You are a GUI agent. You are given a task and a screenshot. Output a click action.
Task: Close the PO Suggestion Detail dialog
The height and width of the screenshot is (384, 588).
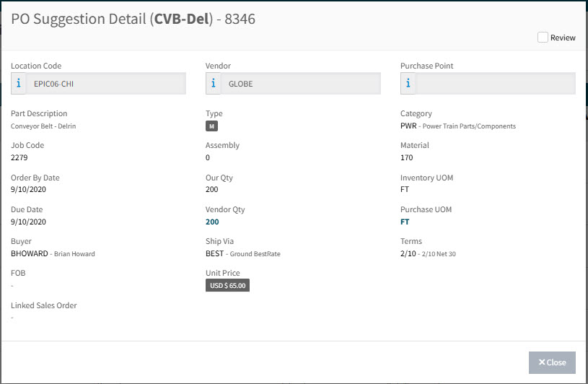[552, 362]
